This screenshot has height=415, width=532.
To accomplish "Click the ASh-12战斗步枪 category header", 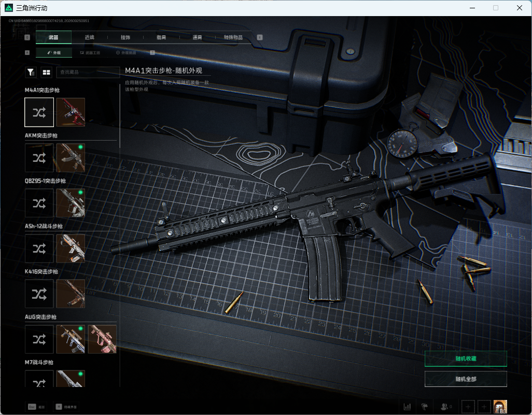I will tap(44, 226).
